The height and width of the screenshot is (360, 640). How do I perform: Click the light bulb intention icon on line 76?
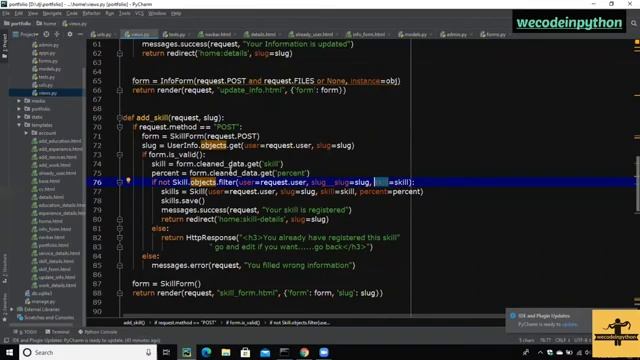(x=128, y=180)
